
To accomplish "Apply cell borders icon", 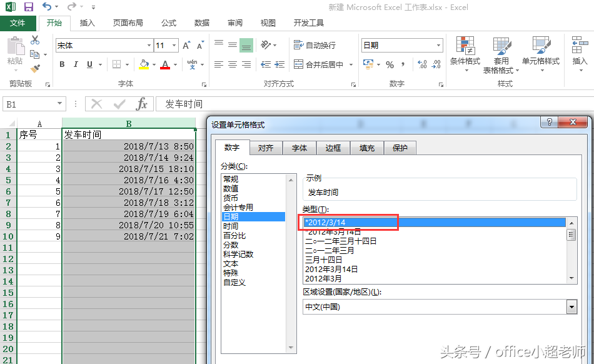I will pos(117,64).
